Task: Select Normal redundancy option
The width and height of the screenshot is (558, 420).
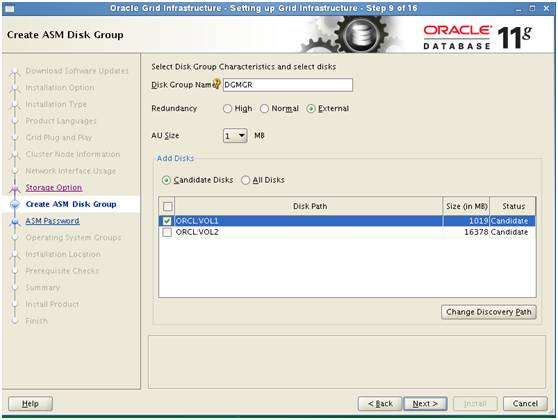Action: click(264, 109)
